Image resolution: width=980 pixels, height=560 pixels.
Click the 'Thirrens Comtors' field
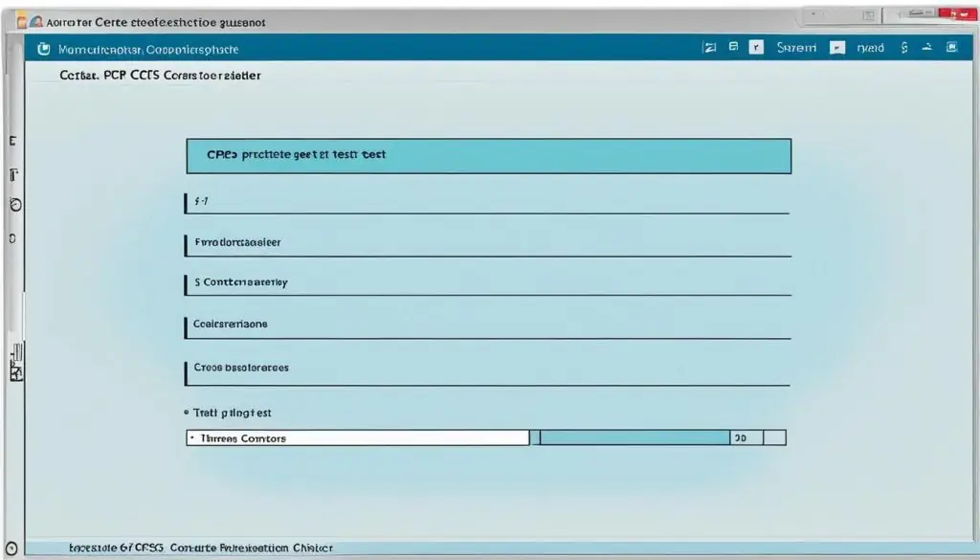357,437
